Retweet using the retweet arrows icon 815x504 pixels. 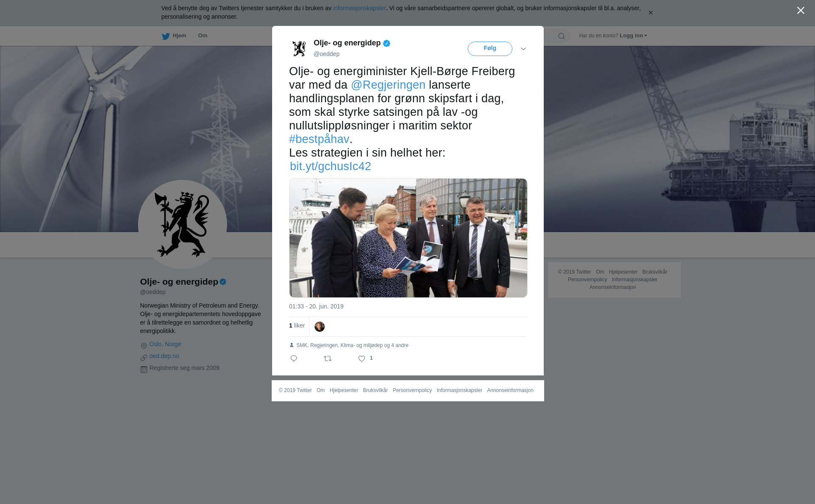[x=328, y=358]
